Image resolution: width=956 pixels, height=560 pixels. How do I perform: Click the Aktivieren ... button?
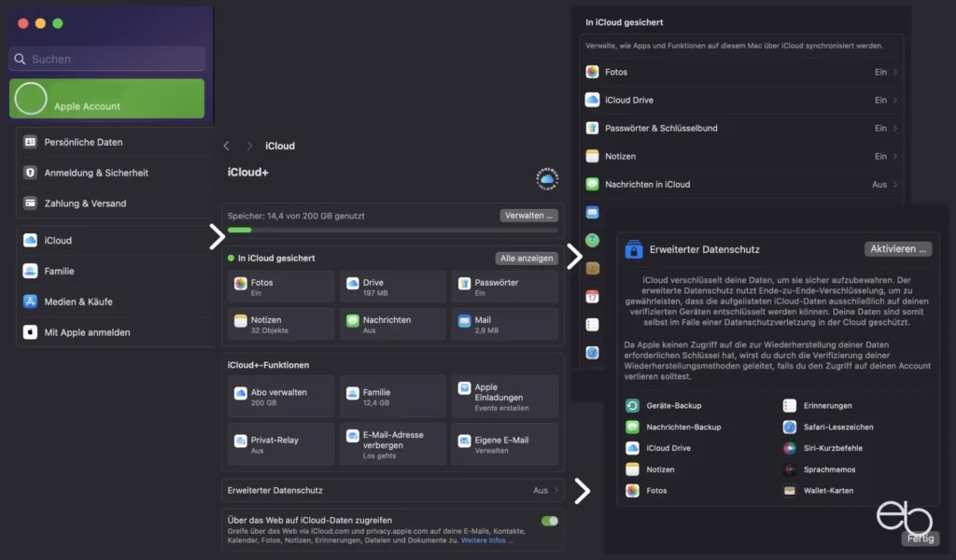coord(897,248)
